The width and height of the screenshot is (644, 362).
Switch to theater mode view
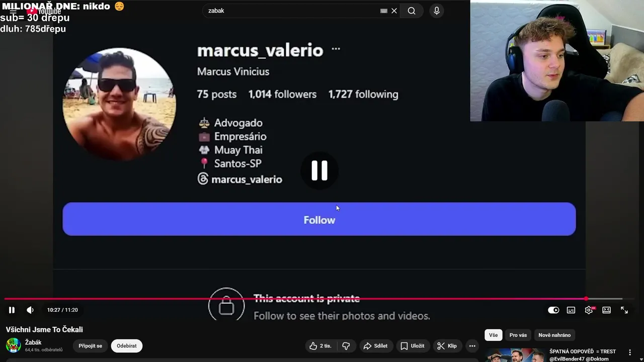(607, 310)
